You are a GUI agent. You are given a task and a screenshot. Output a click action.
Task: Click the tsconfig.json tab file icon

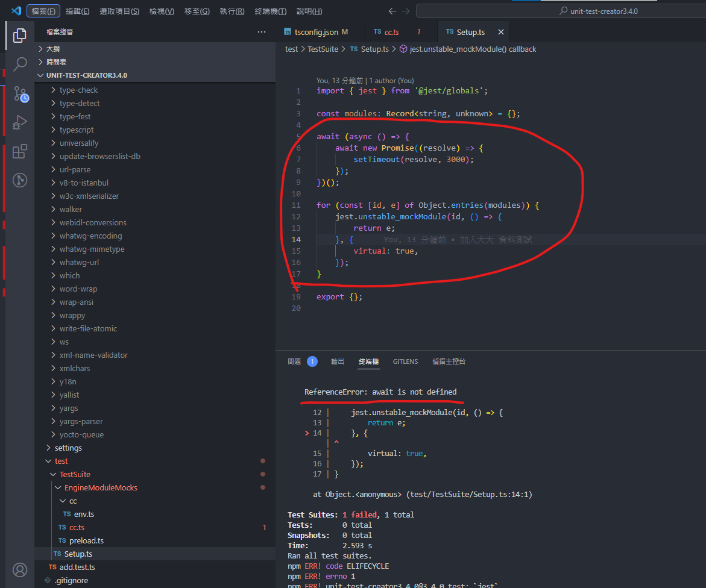[287, 32]
